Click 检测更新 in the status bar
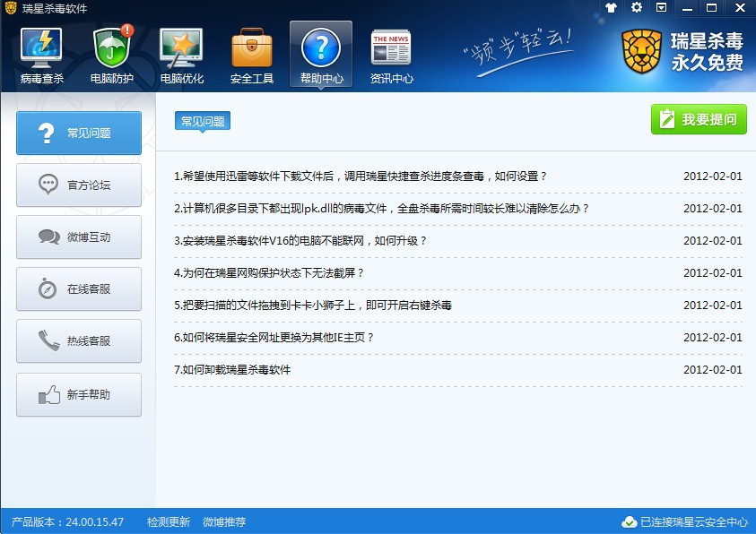This screenshot has height=534, width=756. (169, 522)
